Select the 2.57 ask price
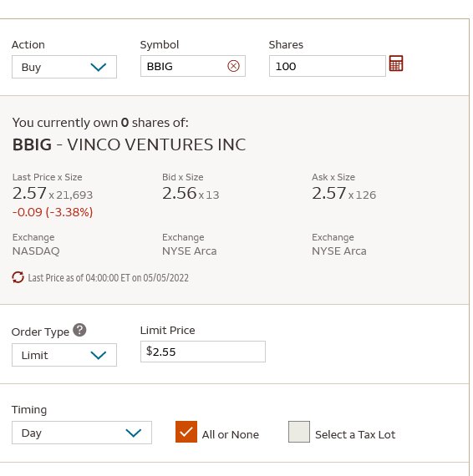The width and height of the screenshot is (473, 476). click(329, 193)
